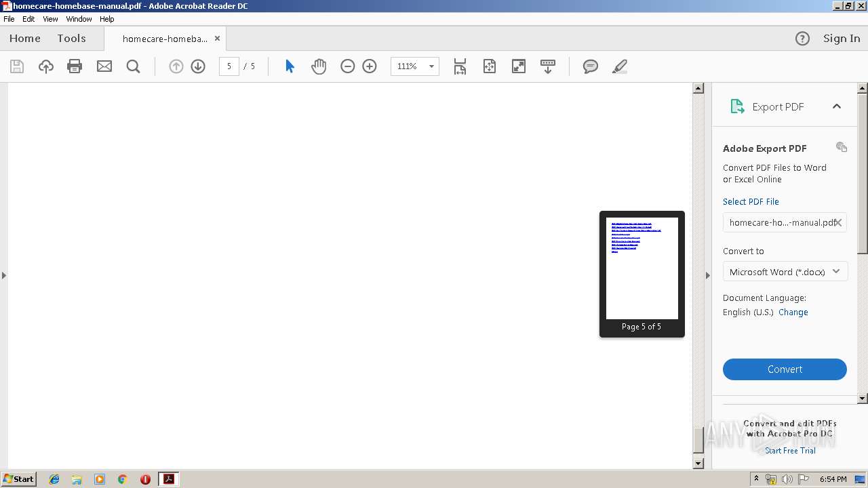Image resolution: width=868 pixels, height=488 pixels.
Task: Select the Highlight text pen tool
Action: 620,66
